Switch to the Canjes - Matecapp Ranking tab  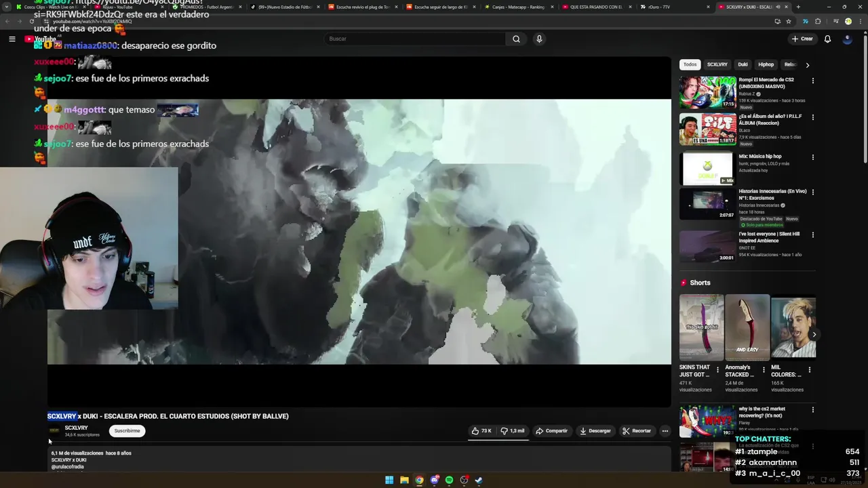point(519,7)
